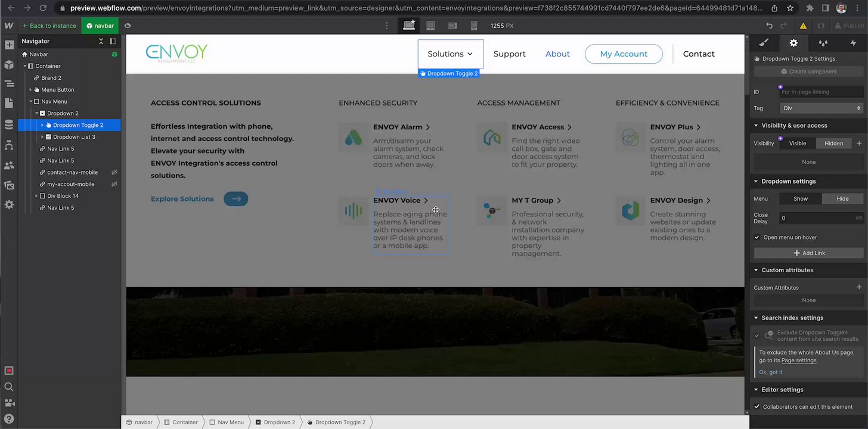Toggle visibility of contact-nav-mobile

(x=114, y=172)
